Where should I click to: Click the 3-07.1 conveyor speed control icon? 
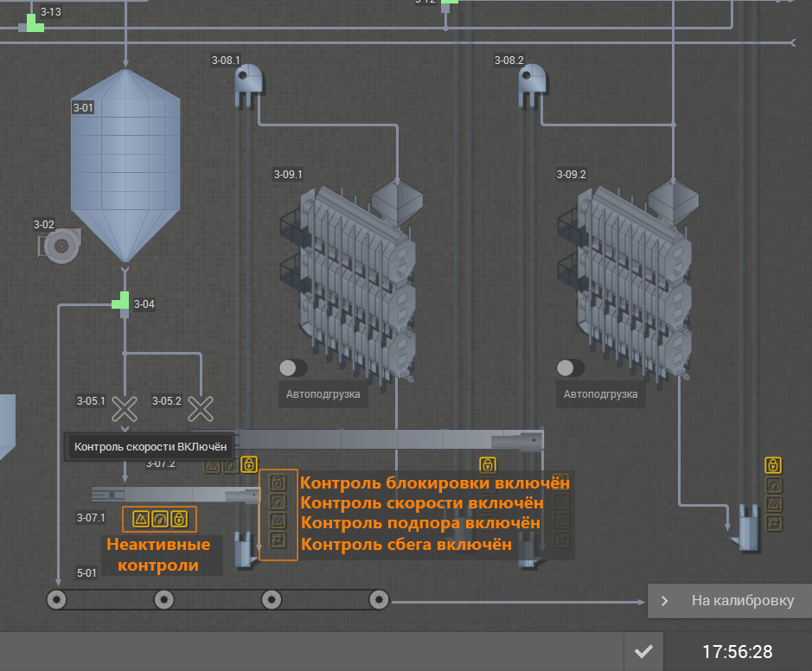coord(160,519)
